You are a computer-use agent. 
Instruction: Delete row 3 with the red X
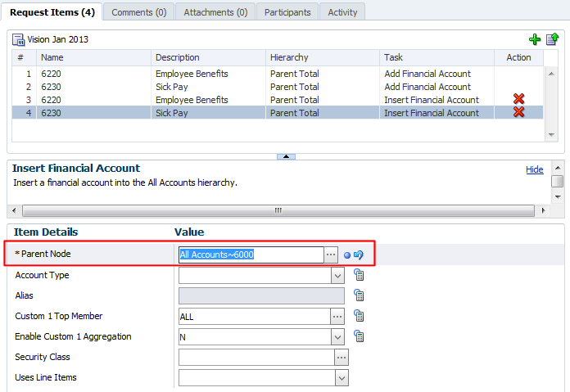(518, 99)
